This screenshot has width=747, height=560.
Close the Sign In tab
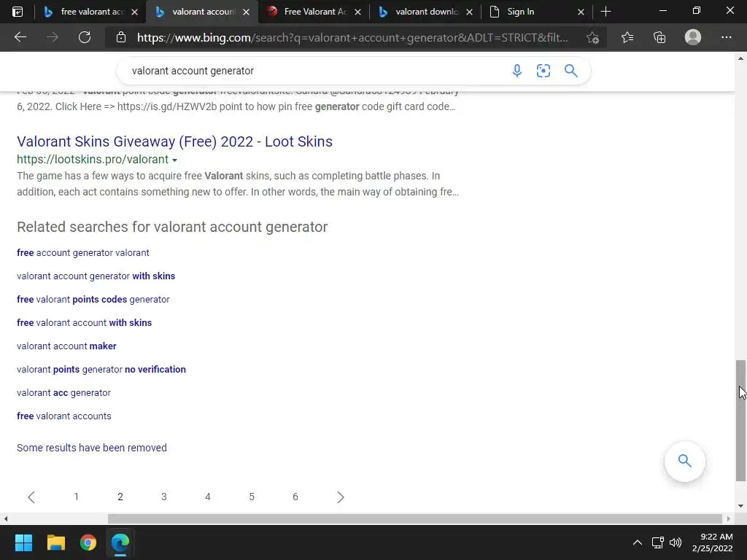point(581,12)
